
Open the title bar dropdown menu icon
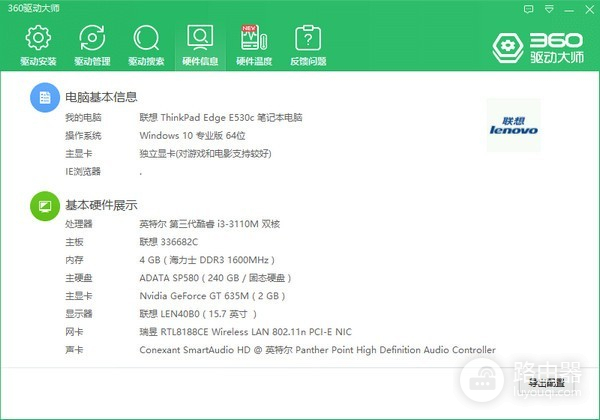(549, 9)
